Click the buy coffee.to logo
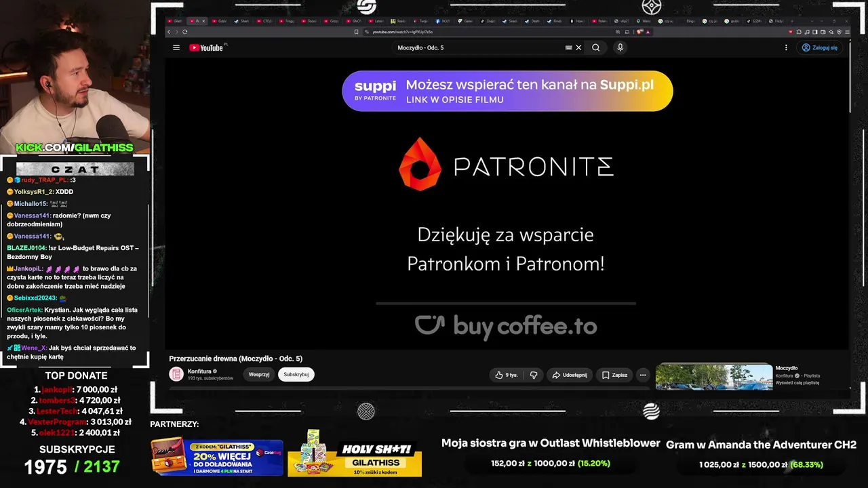 tap(506, 326)
